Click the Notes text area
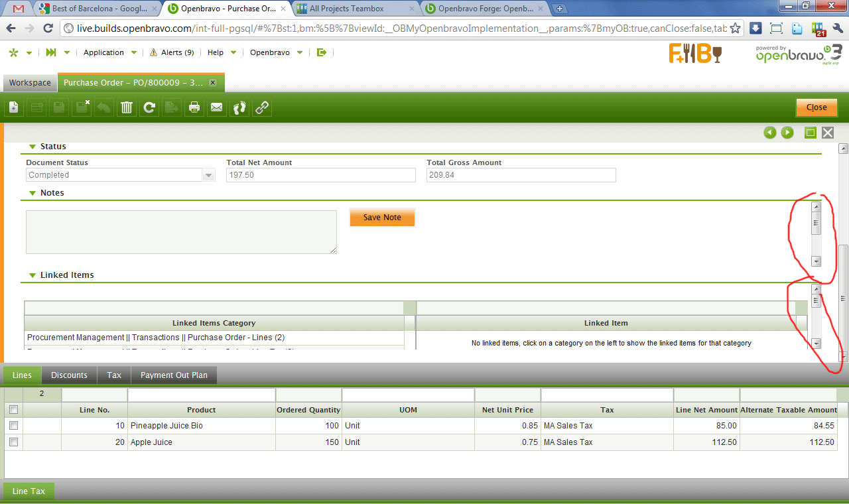This screenshot has width=849, height=504. [181, 232]
